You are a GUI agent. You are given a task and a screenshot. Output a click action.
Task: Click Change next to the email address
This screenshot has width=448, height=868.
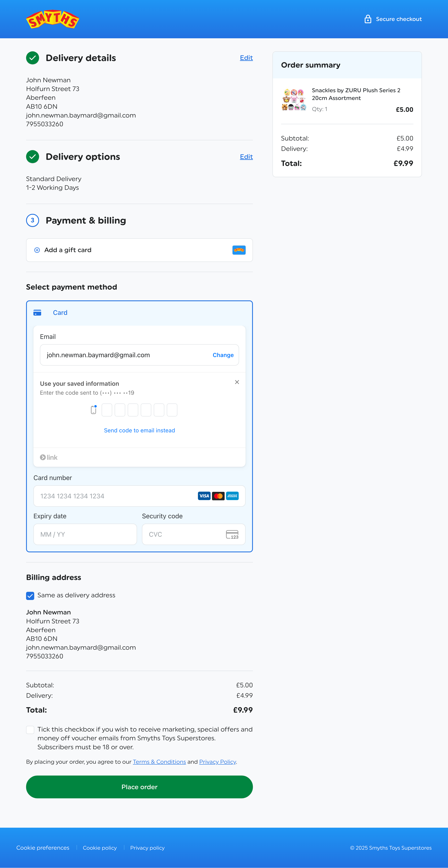[223, 355]
